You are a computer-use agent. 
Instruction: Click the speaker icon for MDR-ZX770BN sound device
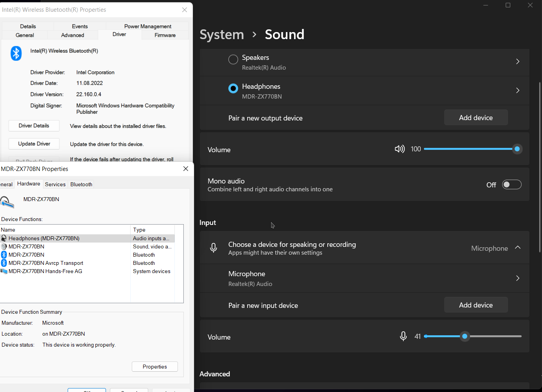[x=4, y=246]
